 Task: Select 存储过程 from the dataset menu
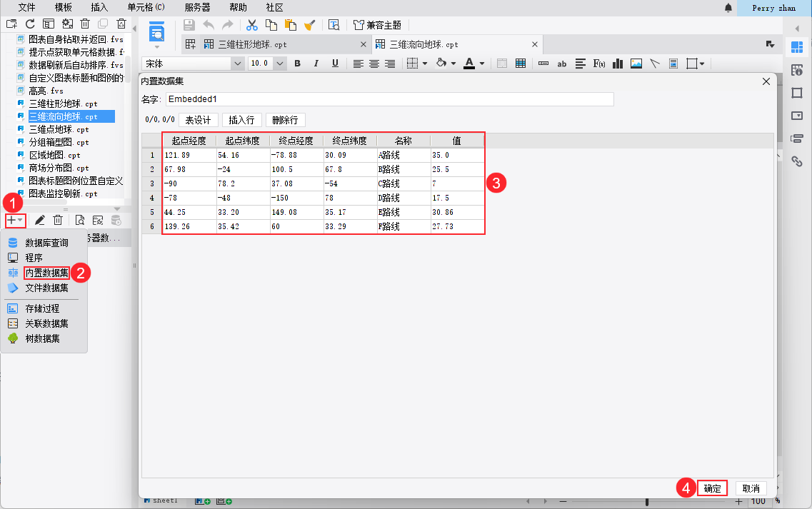[42, 308]
